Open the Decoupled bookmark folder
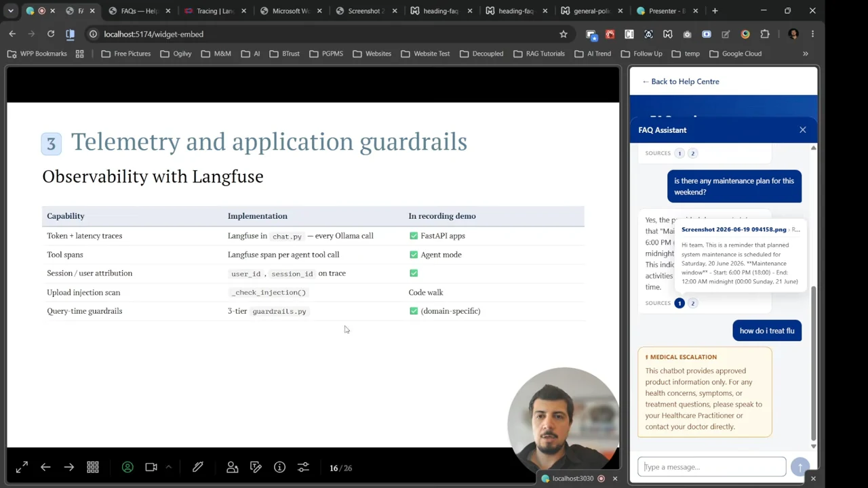This screenshot has height=488, width=868. (x=481, y=54)
